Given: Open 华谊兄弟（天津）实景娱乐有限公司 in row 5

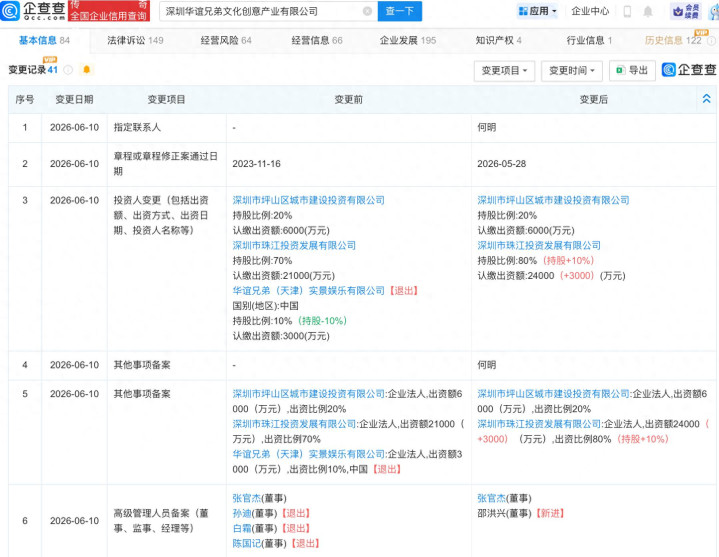Looking at the screenshot, I should tap(309, 454).
